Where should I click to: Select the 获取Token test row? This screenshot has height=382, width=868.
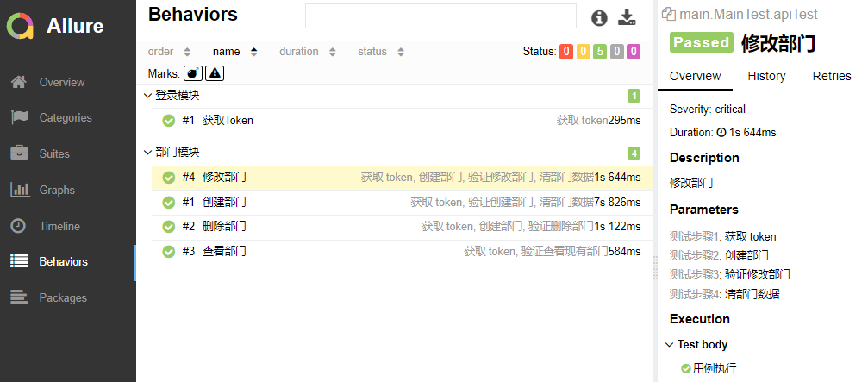pyautogui.click(x=402, y=120)
